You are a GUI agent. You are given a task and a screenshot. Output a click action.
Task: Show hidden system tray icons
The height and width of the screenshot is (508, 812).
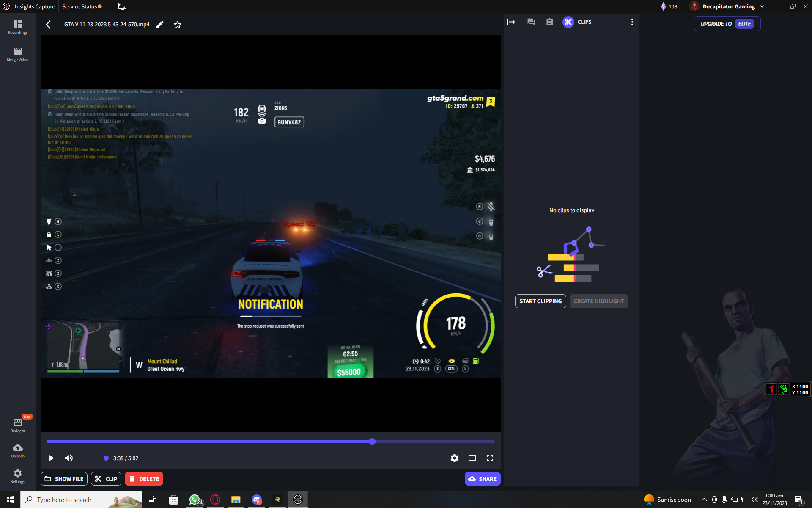coord(704,500)
